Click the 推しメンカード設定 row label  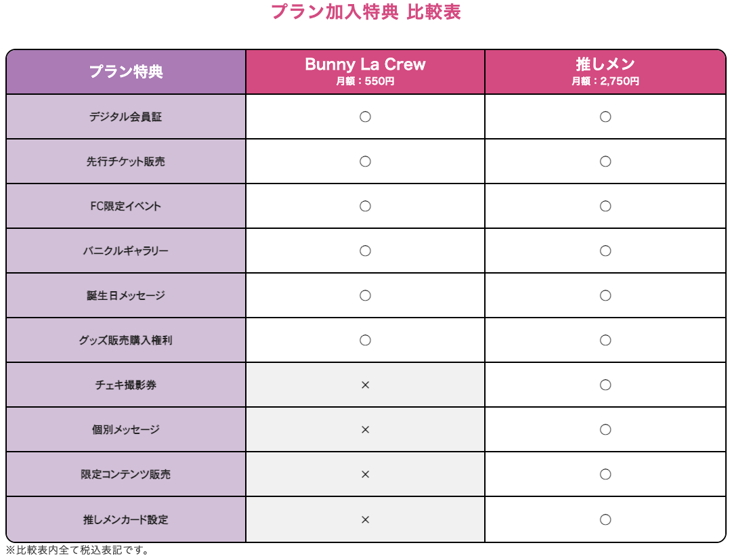pos(126,519)
